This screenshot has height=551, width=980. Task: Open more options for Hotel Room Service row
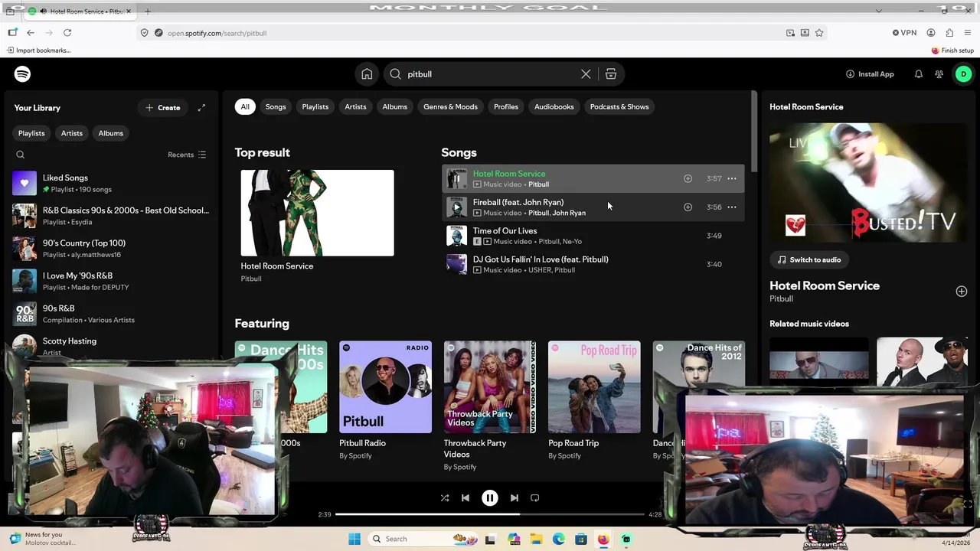click(732, 178)
